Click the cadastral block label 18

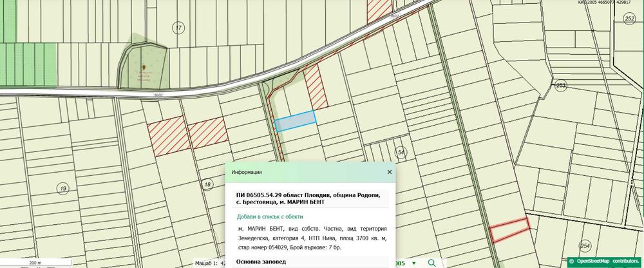coord(207,184)
